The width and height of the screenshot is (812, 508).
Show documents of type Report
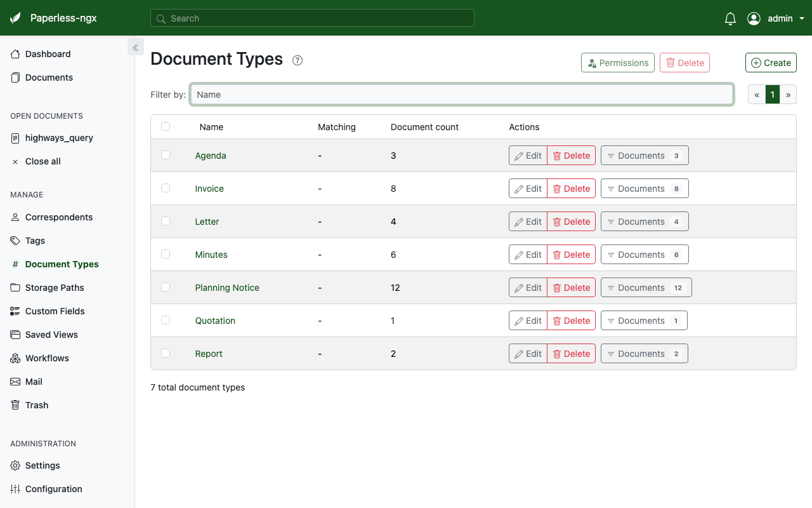pyautogui.click(x=645, y=354)
